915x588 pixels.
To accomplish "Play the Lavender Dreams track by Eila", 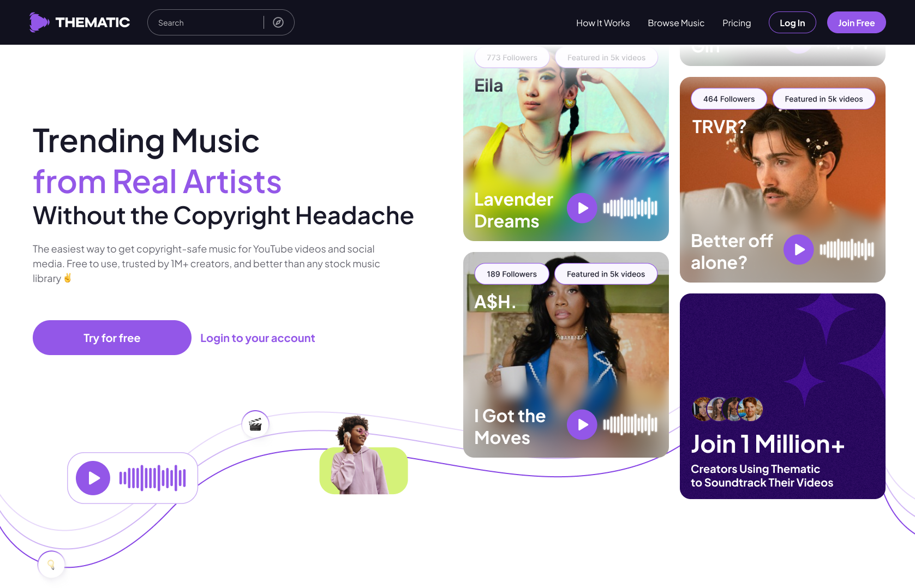I will (582, 208).
